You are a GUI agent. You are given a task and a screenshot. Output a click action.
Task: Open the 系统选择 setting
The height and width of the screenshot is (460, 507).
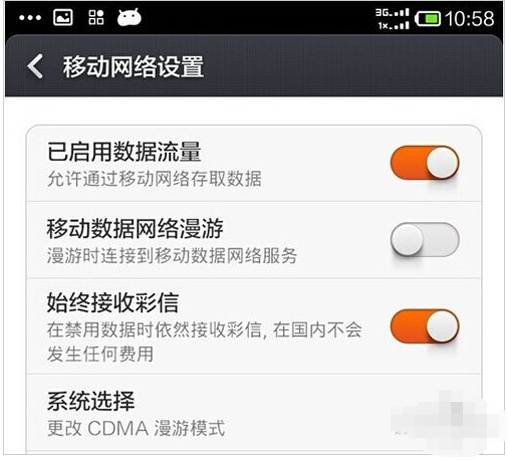[x=254, y=413]
